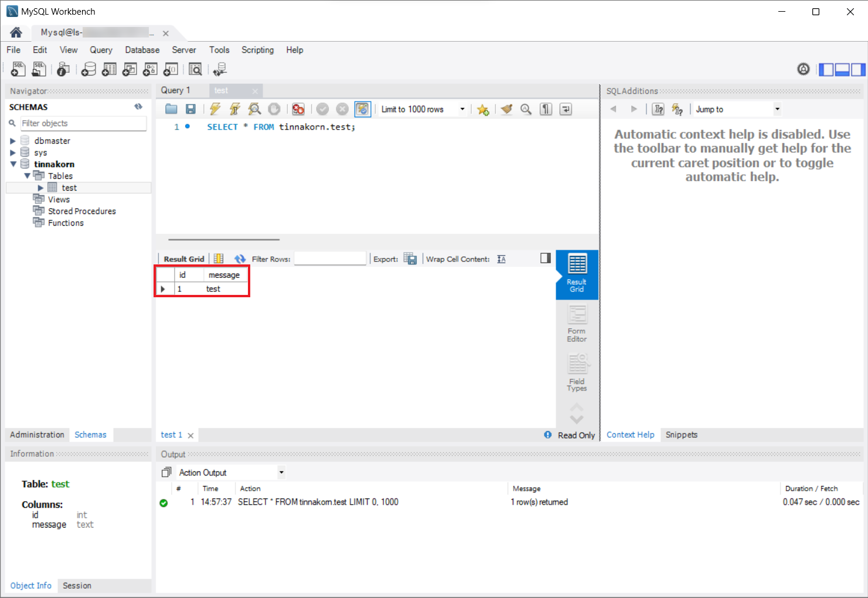868x598 pixels.
Task: Open the object inspector icon
Action: (63, 69)
